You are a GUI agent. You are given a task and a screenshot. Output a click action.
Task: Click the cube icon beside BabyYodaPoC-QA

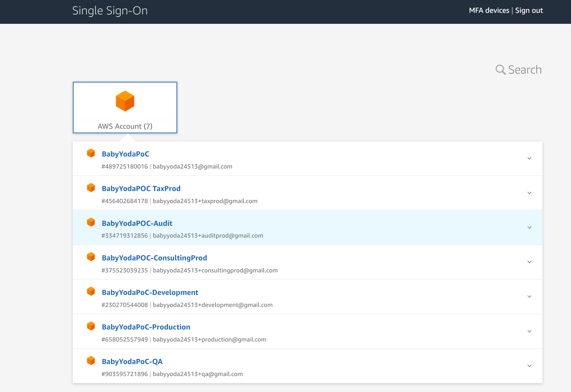[x=91, y=361]
